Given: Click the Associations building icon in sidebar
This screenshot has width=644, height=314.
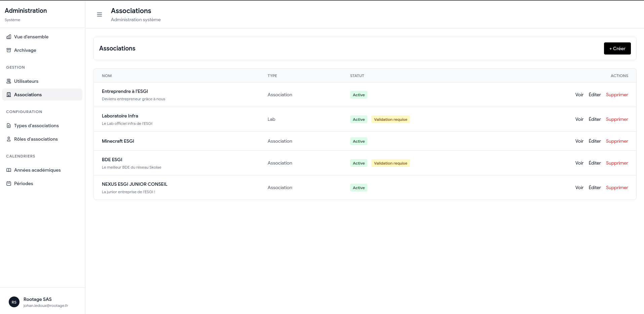Looking at the screenshot, I should tap(9, 95).
